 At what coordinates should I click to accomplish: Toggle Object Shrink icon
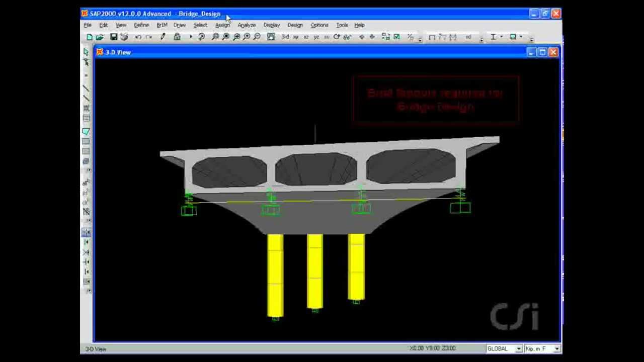click(386, 37)
